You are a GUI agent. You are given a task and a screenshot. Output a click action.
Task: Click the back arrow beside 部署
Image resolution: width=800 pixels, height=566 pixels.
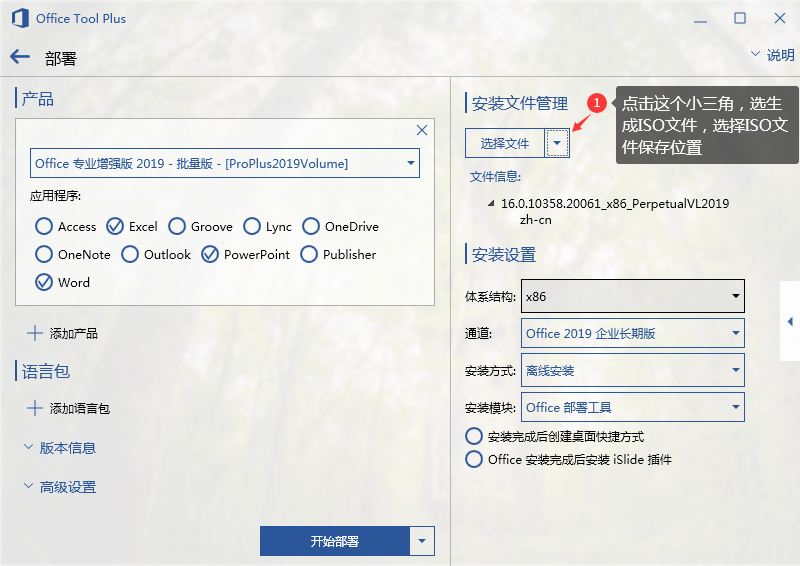click(20, 57)
